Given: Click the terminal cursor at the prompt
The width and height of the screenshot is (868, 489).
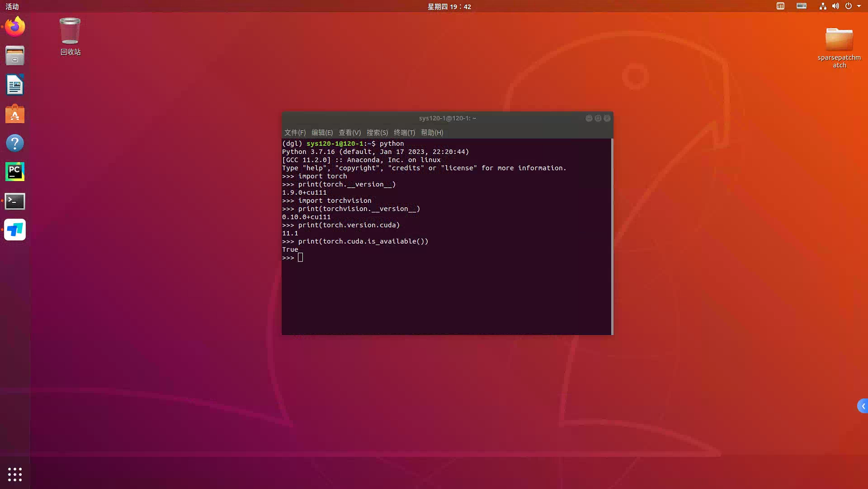Looking at the screenshot, I should point(300,258).
